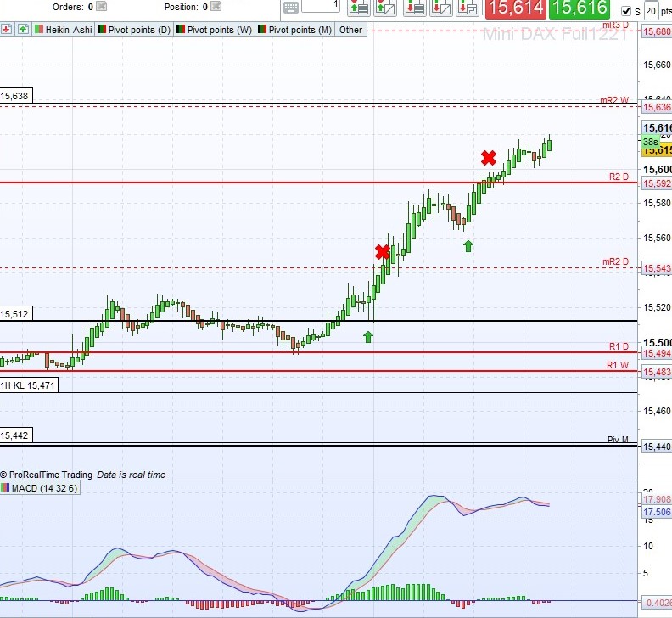Viewport: 672px width, 618px height.
Task: Click the green up-arrow icon on indicator bar
Action: [x=23, y=30]
